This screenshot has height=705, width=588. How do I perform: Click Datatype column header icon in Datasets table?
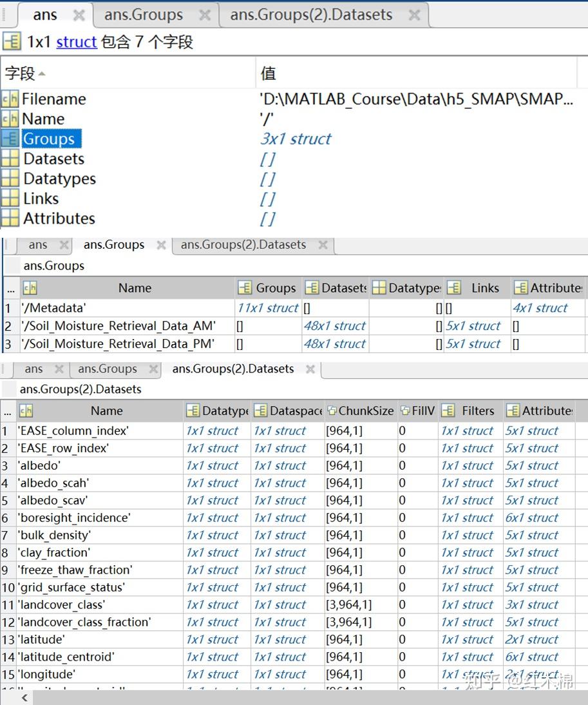pos(193,410)
